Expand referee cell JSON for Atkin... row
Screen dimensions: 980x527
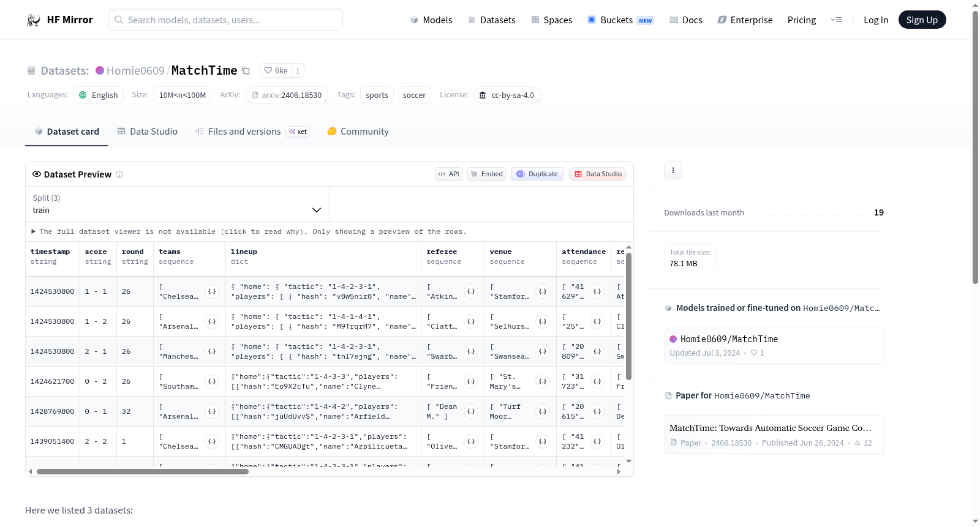tap(471, 291)
